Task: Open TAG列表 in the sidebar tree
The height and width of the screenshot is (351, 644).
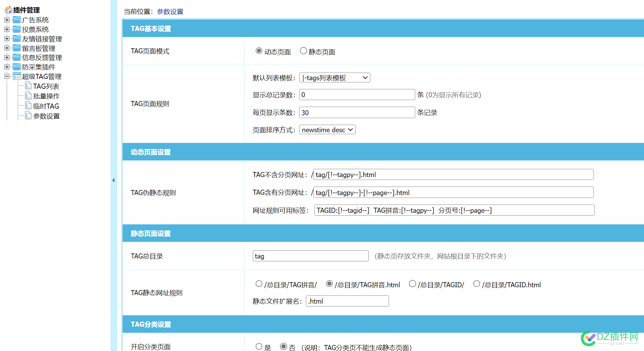Action: pos(46,86)
